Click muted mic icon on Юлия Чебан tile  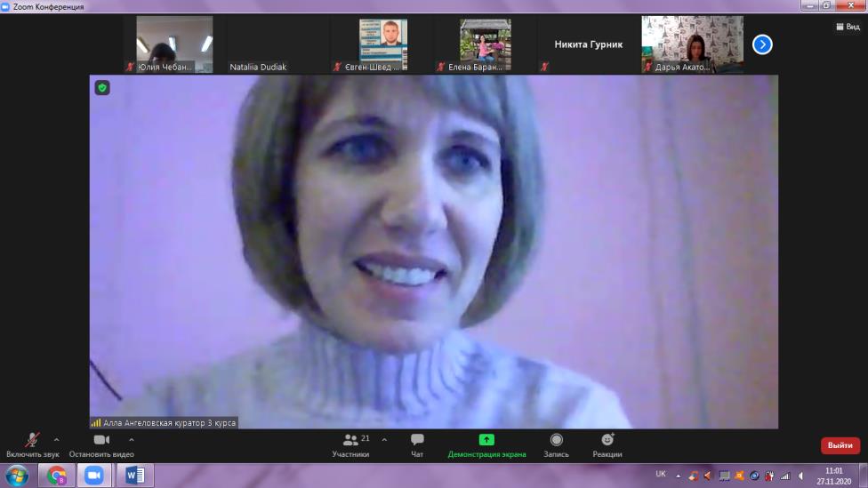[x=131, y=67]
